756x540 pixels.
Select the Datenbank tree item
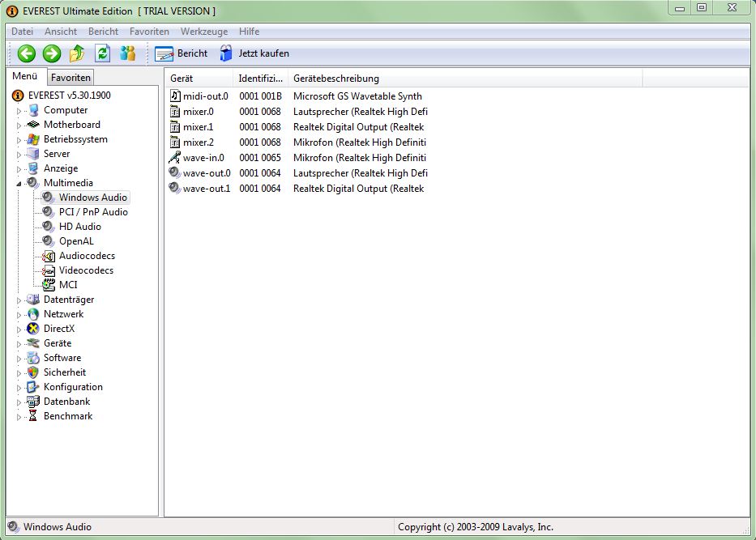(x=66, y=402)
